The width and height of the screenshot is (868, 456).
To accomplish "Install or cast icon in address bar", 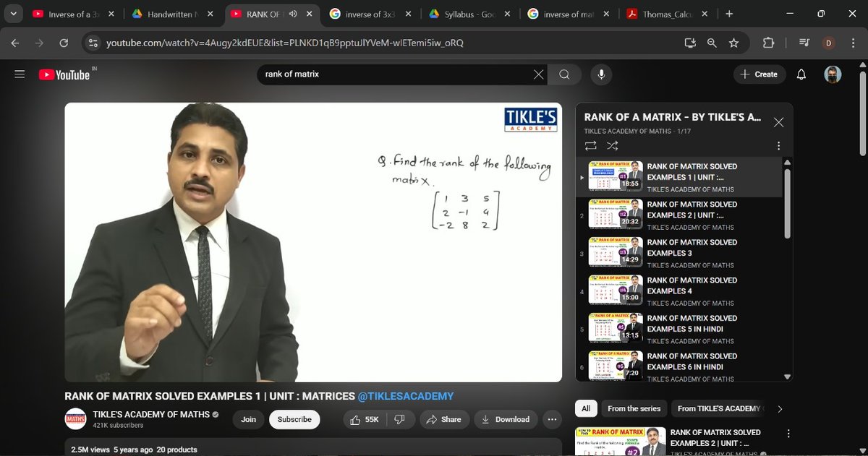I will click(689, 43).
